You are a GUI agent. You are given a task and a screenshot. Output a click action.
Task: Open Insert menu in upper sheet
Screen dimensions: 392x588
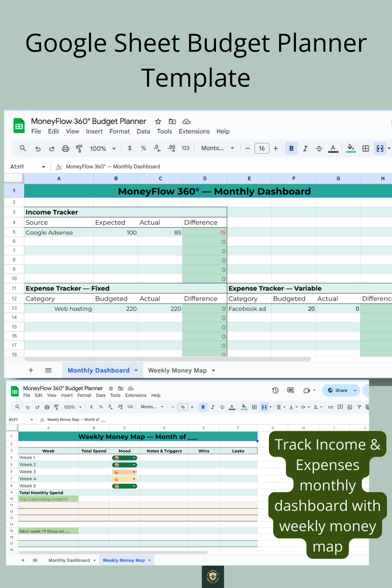[94, 131]
